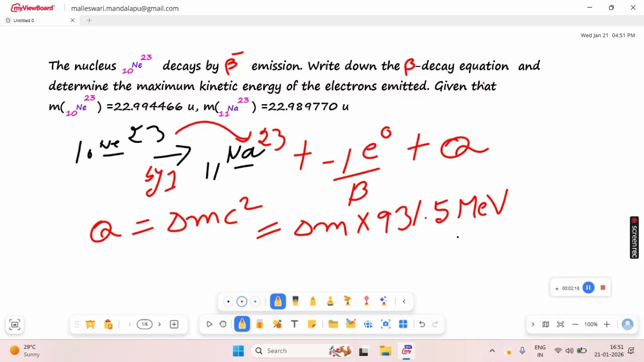Image resolution: width=644 pixels, height=362 pixels.
Task: Select the eraser tool
Action: (x=260, y=324)
